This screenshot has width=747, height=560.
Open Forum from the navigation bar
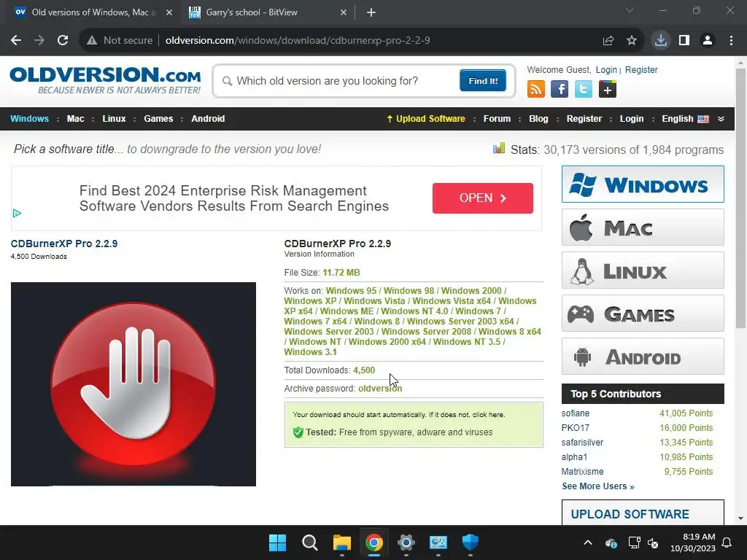(497, 119)
